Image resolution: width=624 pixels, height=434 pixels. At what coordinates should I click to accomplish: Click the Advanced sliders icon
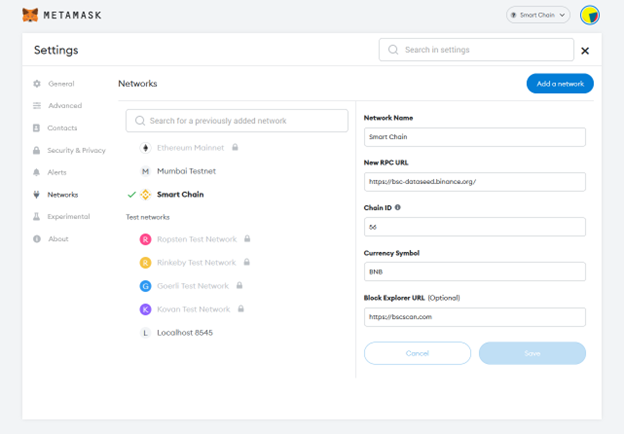37,105
